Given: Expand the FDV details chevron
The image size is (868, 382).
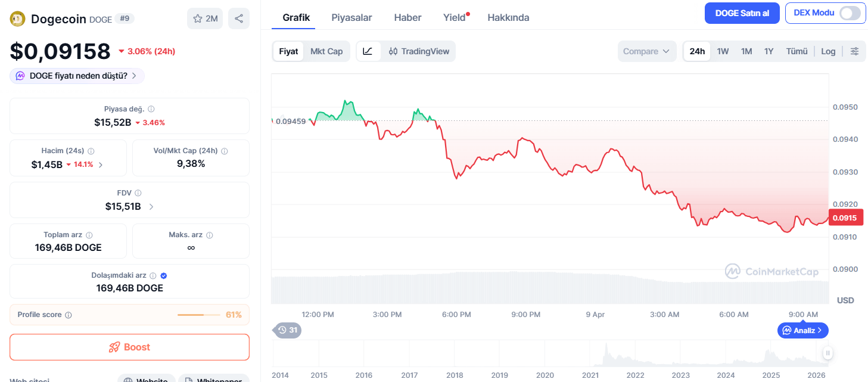Looking at the screenshot, I should point(150,206).
